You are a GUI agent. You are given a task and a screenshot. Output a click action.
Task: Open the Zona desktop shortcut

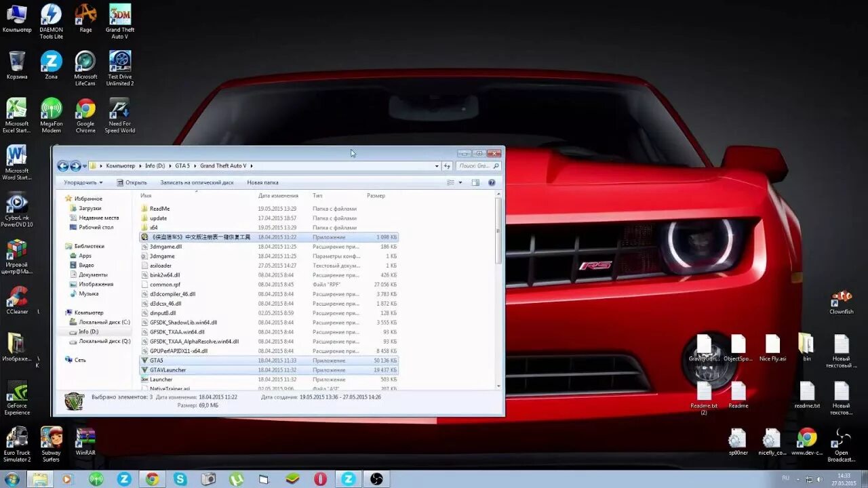tap(51, 66)
